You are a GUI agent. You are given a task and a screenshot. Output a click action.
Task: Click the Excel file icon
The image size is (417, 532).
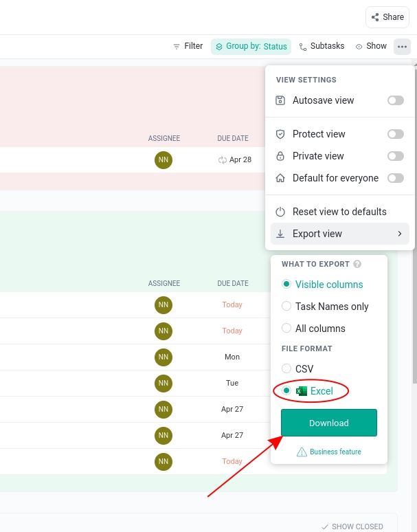pyautogui.click(x=301, y=391)
